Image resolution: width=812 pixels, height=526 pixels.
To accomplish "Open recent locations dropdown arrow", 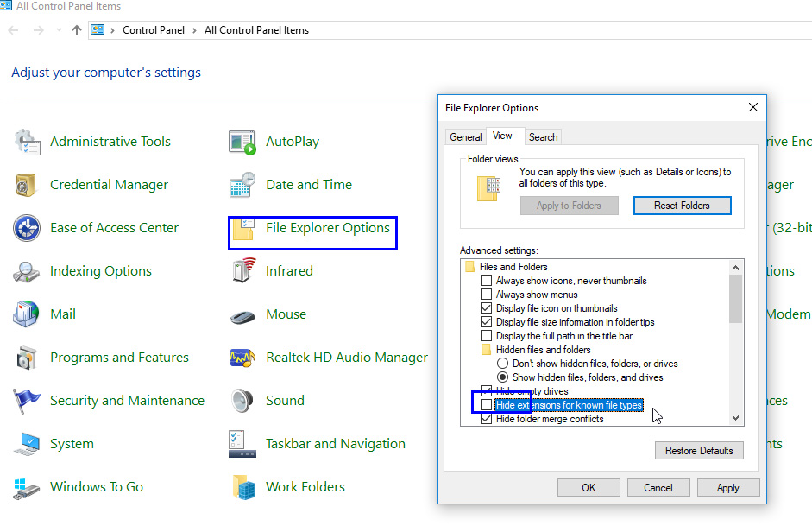I will coord(59,30).
